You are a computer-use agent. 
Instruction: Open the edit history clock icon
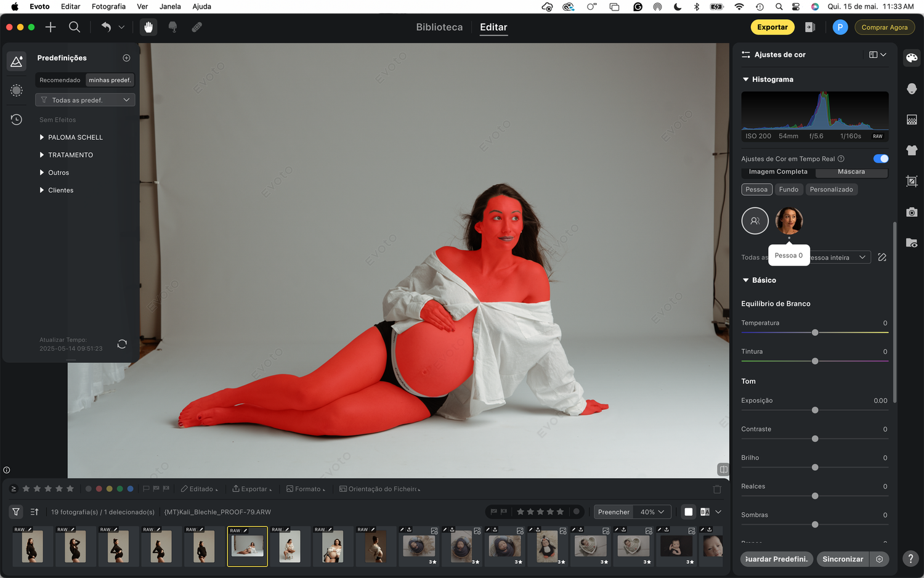[x=17, y=120]
